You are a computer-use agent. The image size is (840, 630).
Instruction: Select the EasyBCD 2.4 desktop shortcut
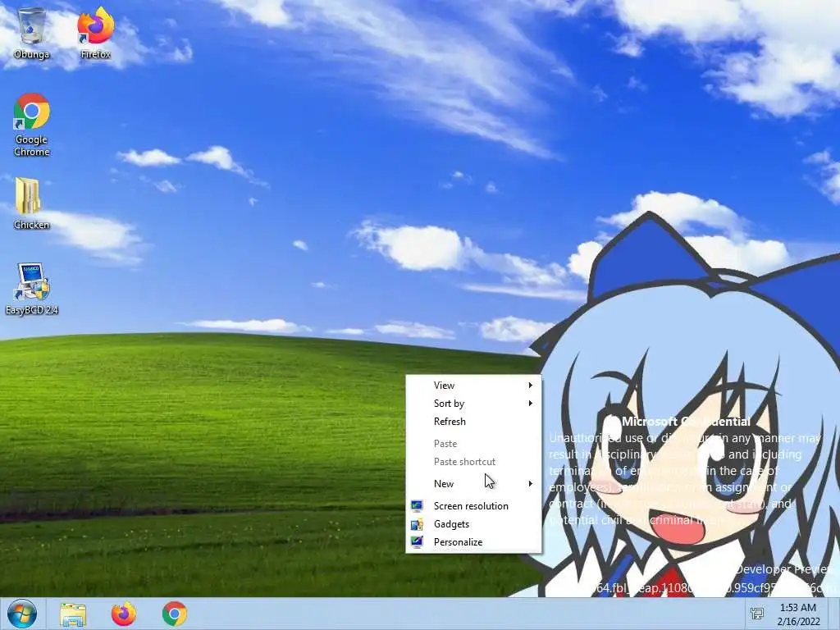point(32,289)
